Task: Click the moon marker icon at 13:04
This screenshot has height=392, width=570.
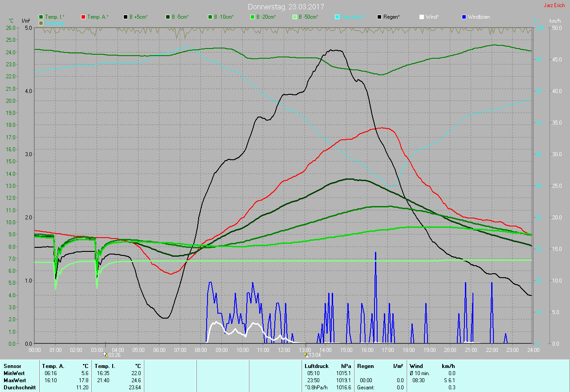Action: tap(306, 355)
